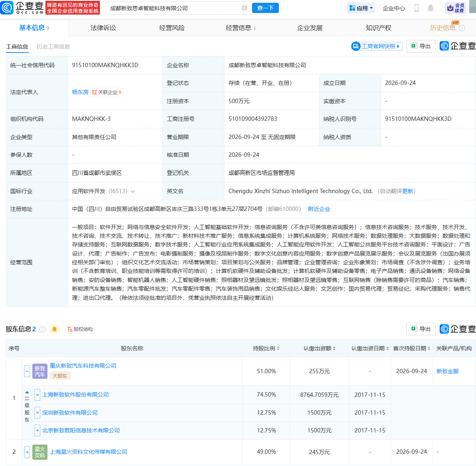Select the 工商注册号 value 510109004392783
The width and height of the screenshot is (476, 466).
253,119
